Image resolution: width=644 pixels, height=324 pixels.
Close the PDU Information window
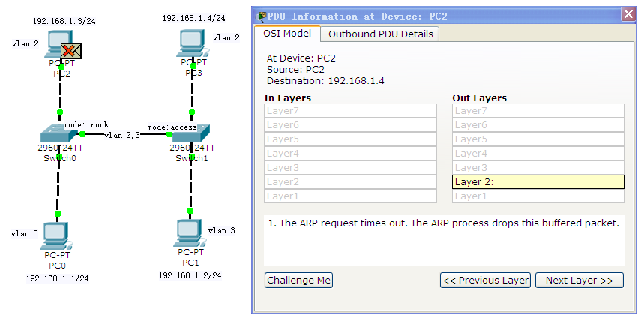(x=628, y=15)
